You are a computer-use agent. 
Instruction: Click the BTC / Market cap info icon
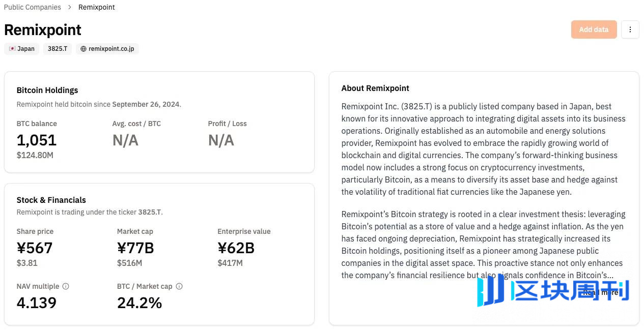coord(179,286)
